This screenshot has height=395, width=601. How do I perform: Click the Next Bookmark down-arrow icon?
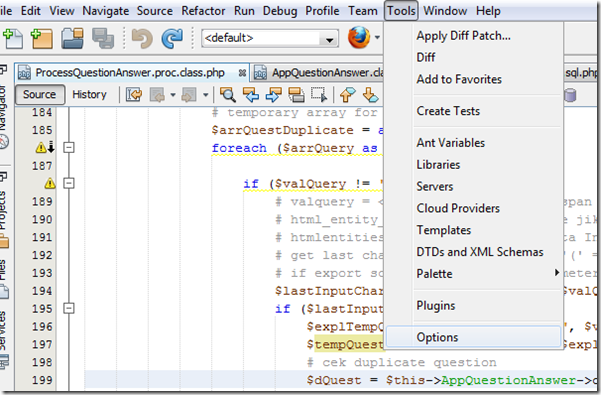(370, 94)
